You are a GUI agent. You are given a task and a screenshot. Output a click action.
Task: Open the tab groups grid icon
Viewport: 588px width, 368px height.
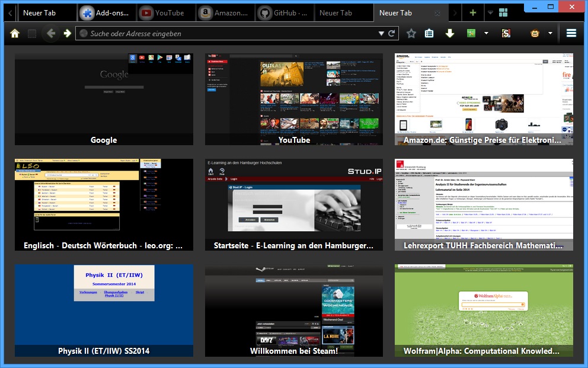pos(503,13)
